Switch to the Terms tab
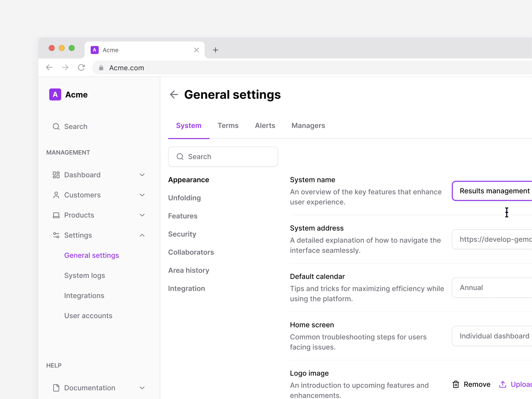The height and width of the screenshot is (399, 532). tap(228, 125)
